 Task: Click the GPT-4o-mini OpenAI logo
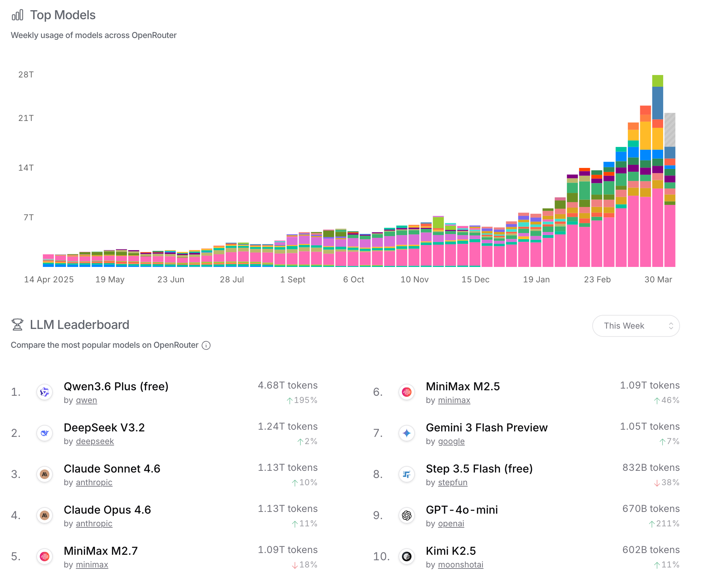407,515
